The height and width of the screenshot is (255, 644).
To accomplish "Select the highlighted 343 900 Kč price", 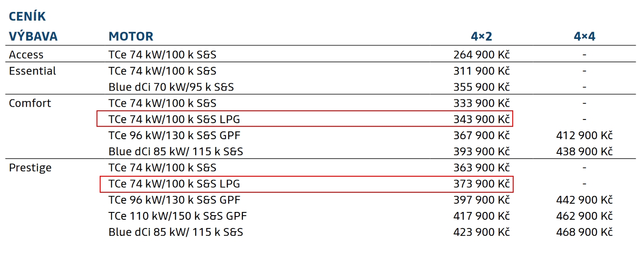I will (481, 119).
